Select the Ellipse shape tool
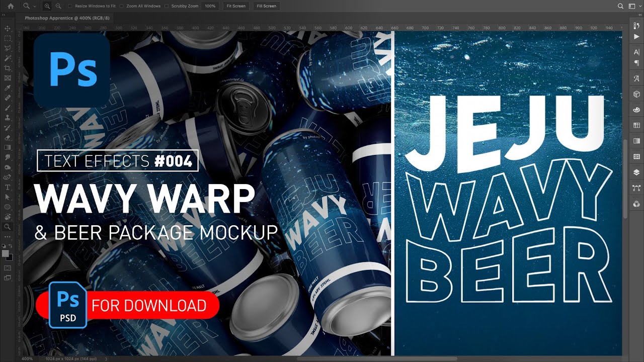The height and width of the screenshot is (362, 644). point(8,207)
